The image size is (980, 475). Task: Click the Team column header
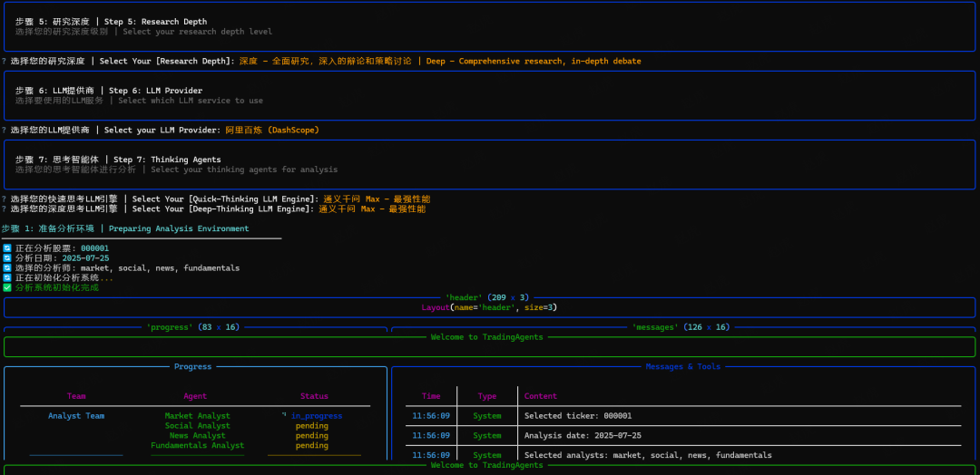[x=76, y=396]
